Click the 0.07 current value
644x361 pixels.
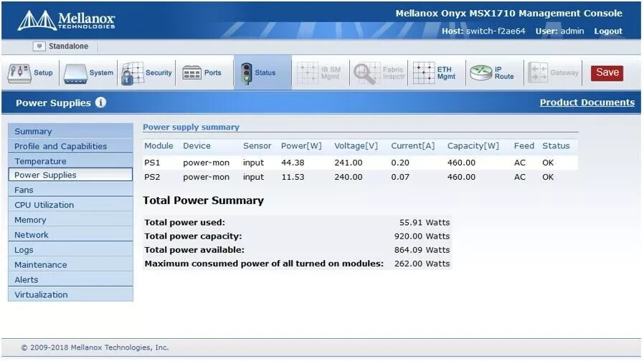pyautogui.click(x=400, y=177)
